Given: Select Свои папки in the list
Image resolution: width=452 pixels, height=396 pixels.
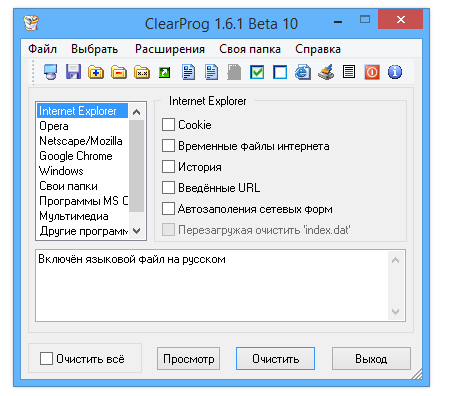Looking at the screenshot, I should 82,186.
